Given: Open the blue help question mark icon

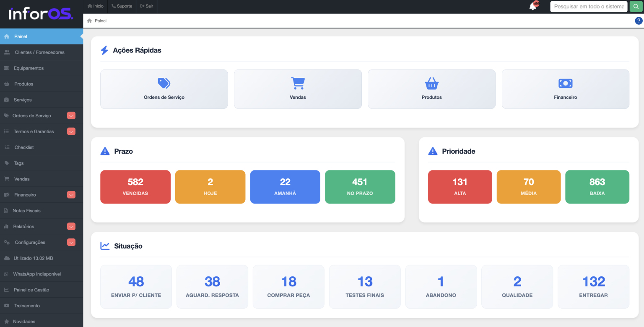Looking at the screenshot, I should pyautogui.click(x=639, y=21).
